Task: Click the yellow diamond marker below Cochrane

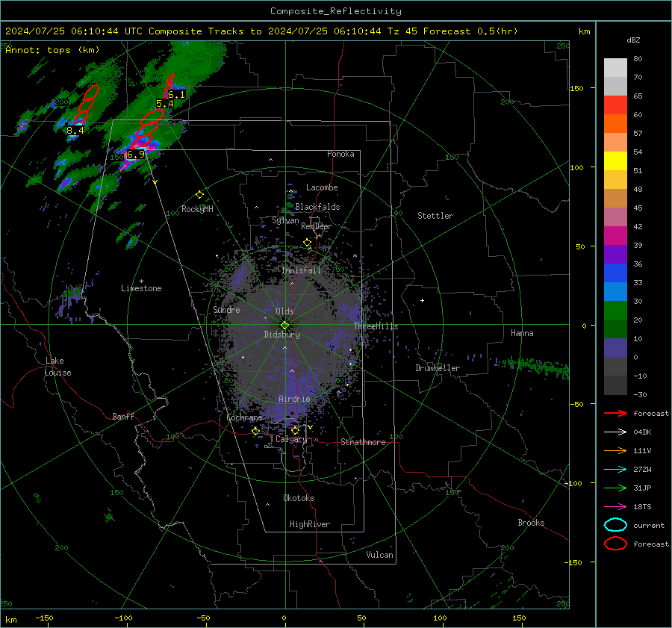Action: (x=255, y=431)
